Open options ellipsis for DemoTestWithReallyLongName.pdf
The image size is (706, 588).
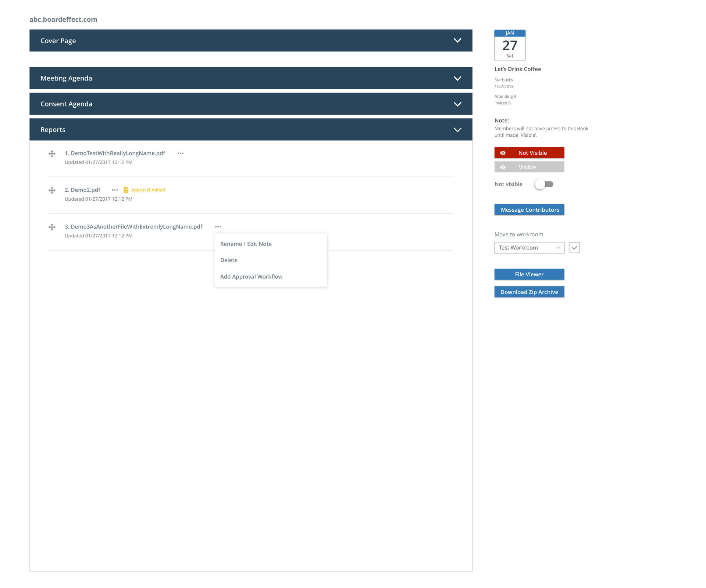pyautogui.click(x=181, y=153)
